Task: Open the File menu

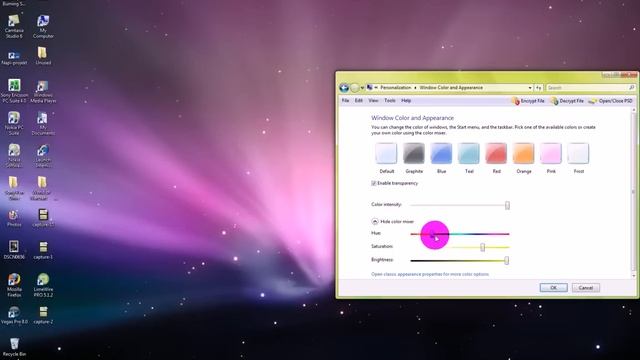Action: pyautogui.click(x=345, y=100)
